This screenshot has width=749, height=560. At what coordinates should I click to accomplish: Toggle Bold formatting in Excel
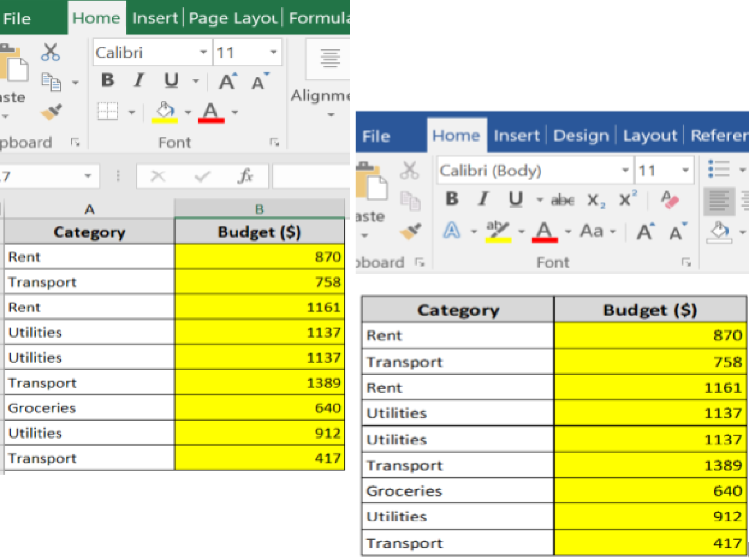click(107, 80)
